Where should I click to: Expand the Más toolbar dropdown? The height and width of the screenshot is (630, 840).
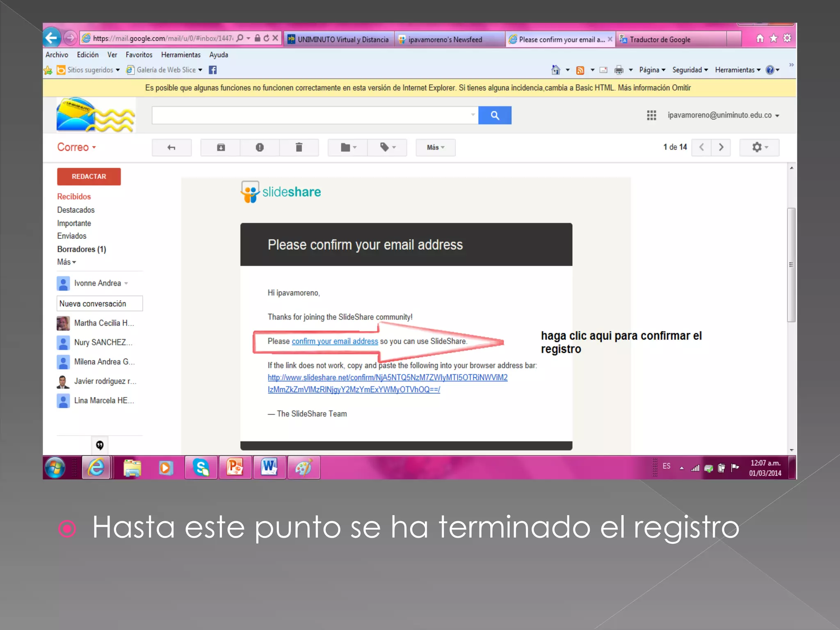pyautogui.click(x=436, y=148)
